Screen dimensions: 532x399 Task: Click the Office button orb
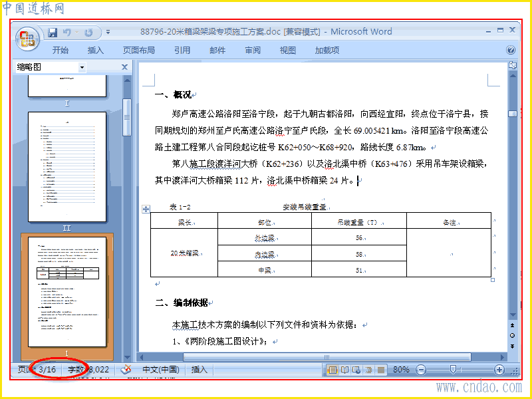pyautogui.click(x=27, y=39)
